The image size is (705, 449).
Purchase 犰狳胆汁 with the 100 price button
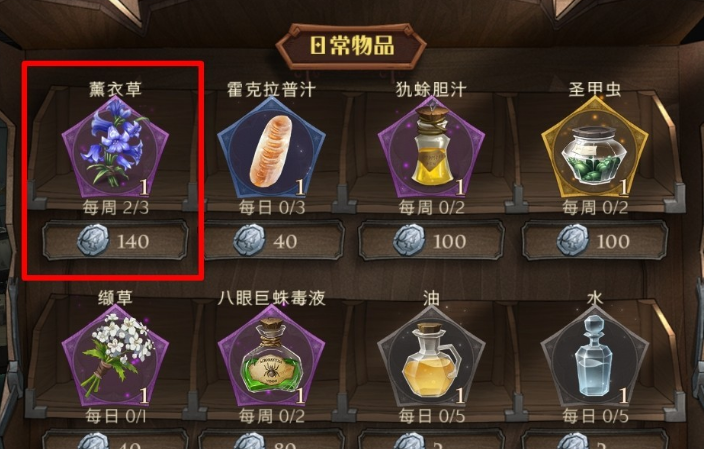pos(431,240)
